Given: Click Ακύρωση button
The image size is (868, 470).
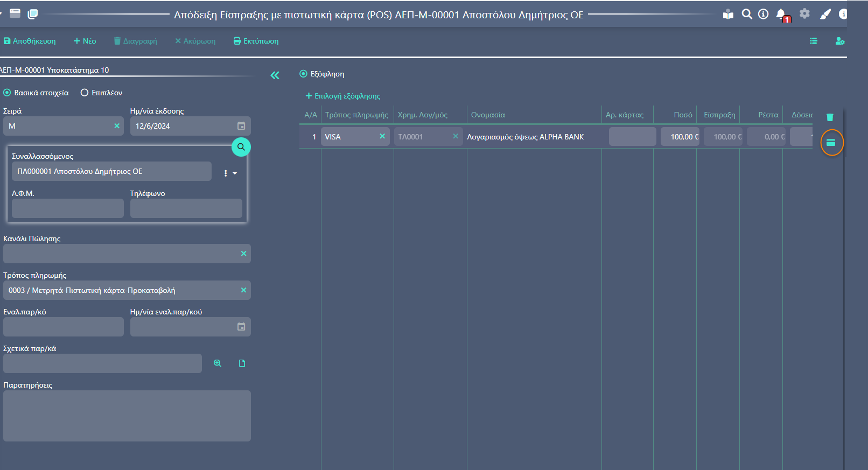Looking at the screenshot, I should point(195,41).
